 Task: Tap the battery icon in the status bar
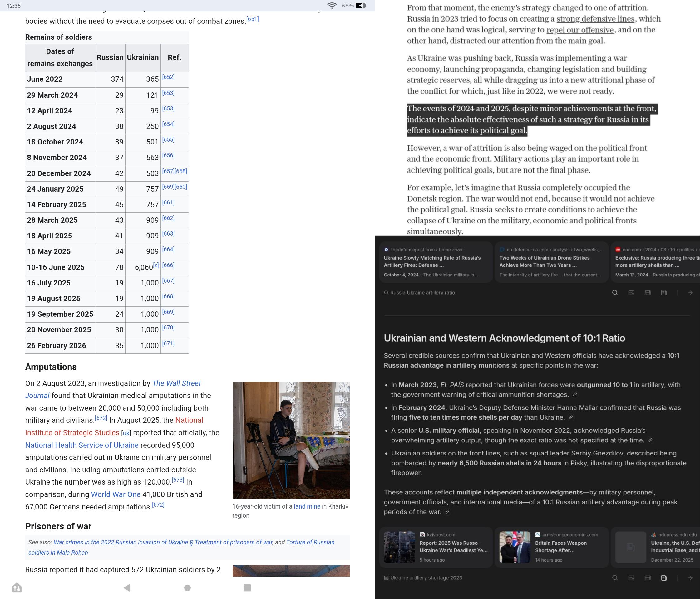[x=361, y=6]
